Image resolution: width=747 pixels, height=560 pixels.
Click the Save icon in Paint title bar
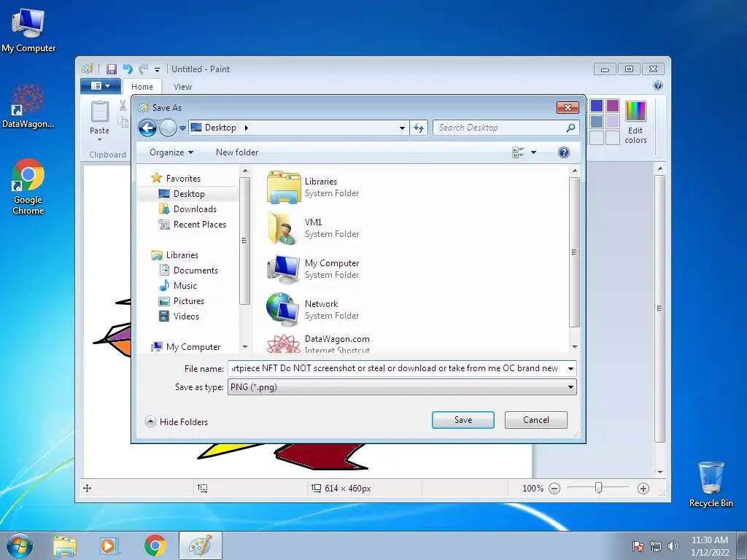111,69
